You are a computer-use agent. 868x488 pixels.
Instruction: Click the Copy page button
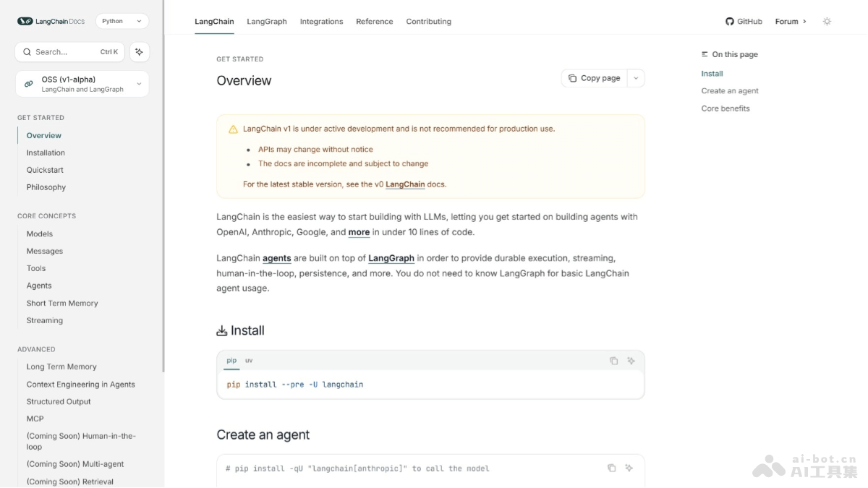pyautogui.click(x=594, y=78)
